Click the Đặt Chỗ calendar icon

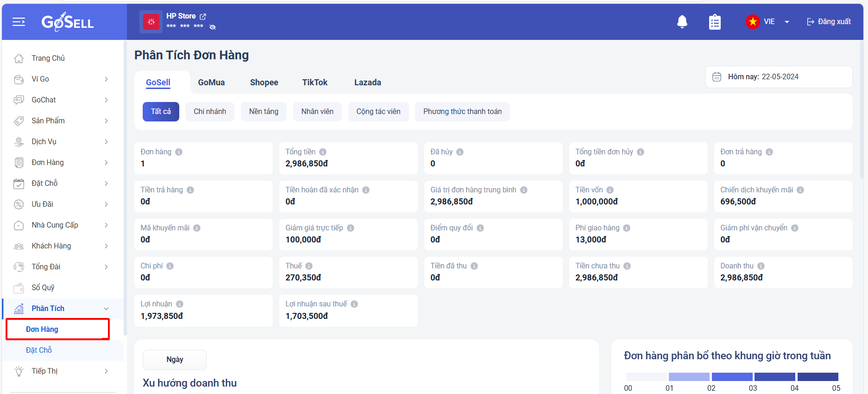point(19,184)
